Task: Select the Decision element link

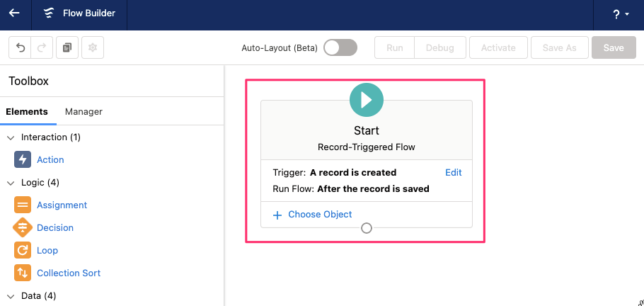Action: coord(55,228)
